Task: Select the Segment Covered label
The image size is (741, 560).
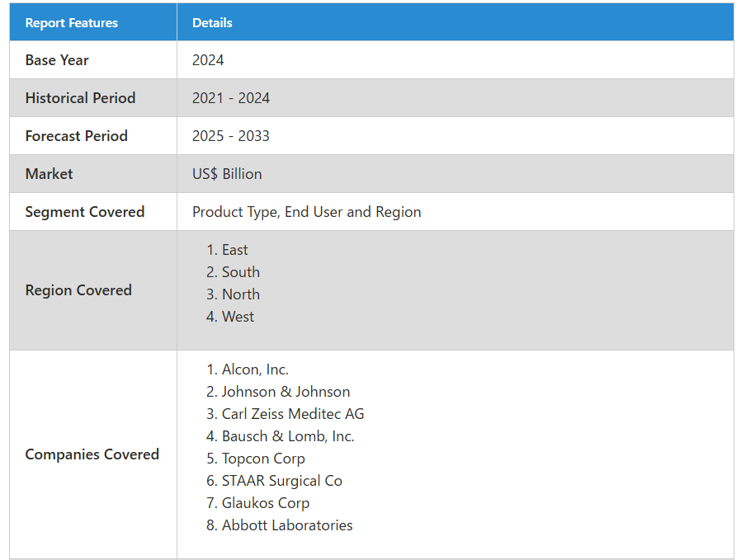Action: pyautogui.click(x=85, y=212)
